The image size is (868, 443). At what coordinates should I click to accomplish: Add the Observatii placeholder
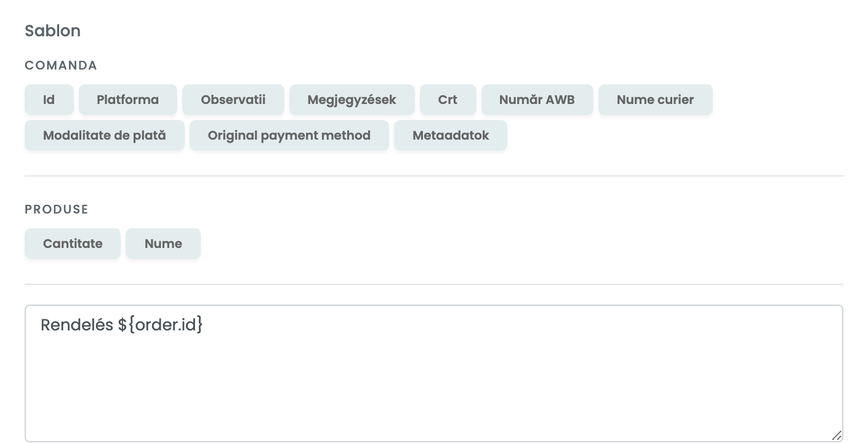(x=233, y=100)
